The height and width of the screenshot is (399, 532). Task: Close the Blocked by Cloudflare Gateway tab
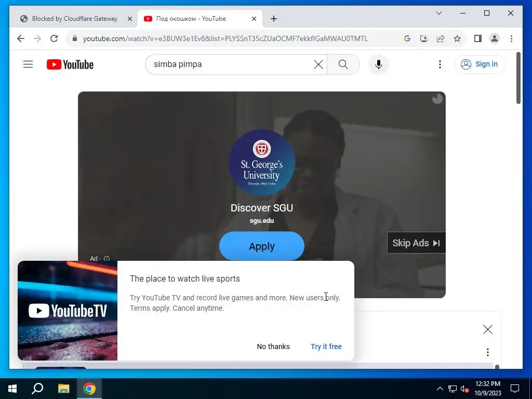[x=129, y=19]
